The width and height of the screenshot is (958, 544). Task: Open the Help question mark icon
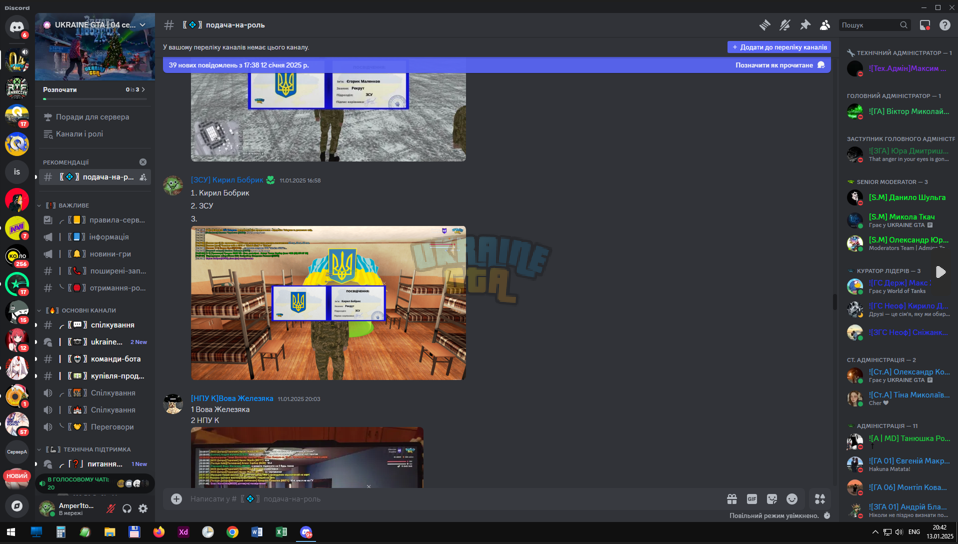click(x=945, y=25)
